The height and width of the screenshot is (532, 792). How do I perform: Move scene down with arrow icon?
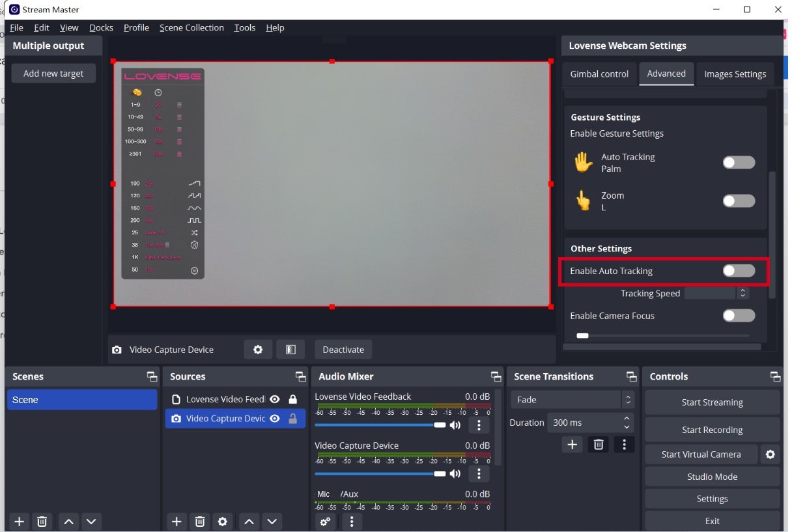point(91,522)
